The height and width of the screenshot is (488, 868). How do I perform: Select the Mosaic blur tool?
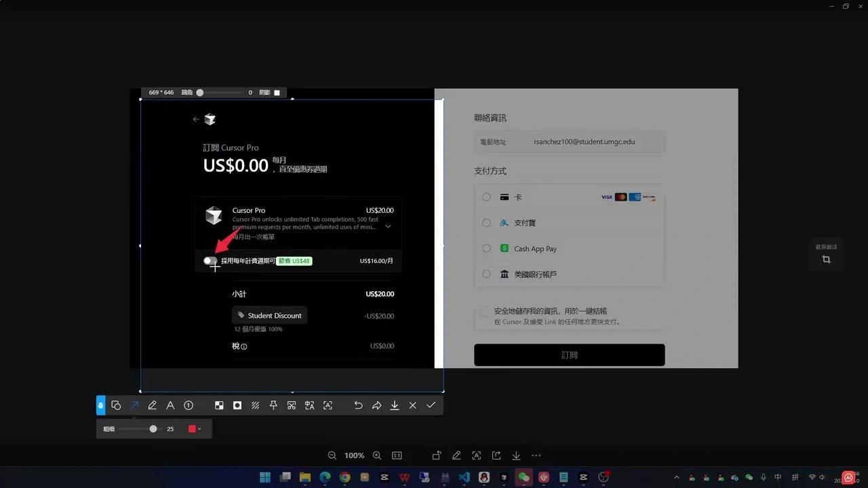(219, 405)
